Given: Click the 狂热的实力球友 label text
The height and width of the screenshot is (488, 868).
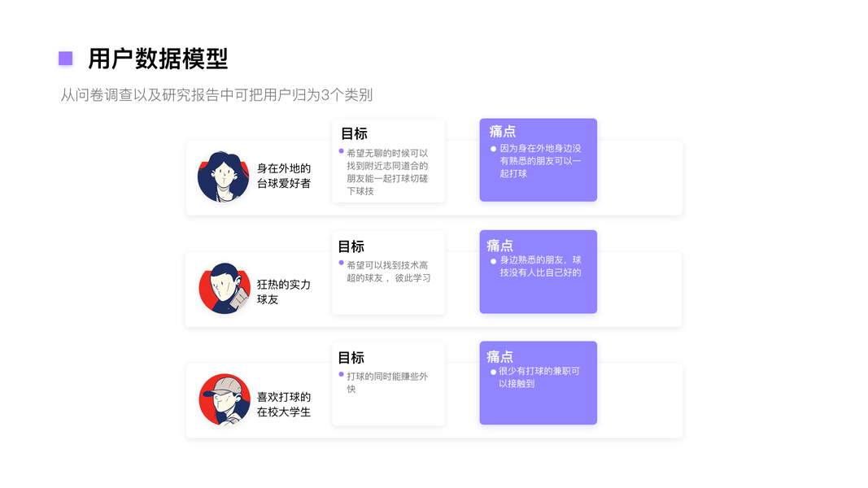Looking at the screenshot, I should tap(284, 291).
